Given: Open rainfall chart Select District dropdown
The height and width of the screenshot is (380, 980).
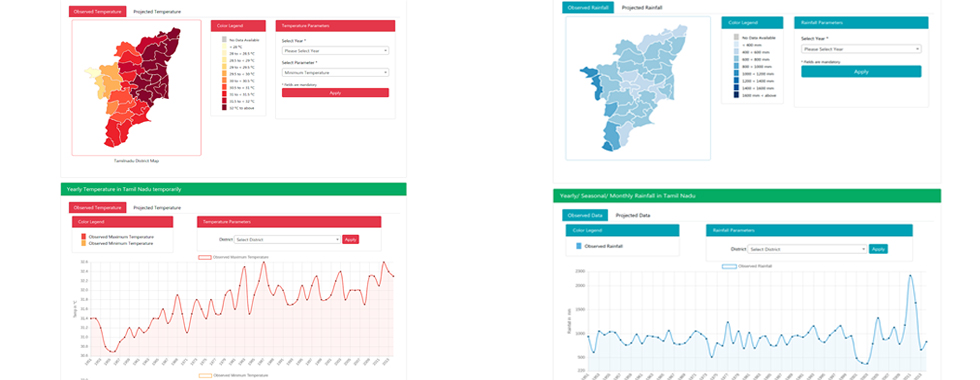Looking at the screenshot, I should point(807,249).
